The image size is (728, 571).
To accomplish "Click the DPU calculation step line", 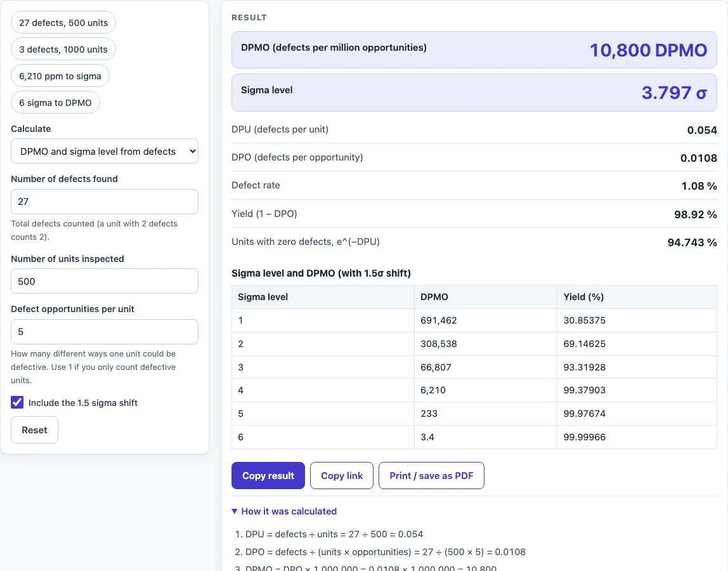I will (334, 534).
